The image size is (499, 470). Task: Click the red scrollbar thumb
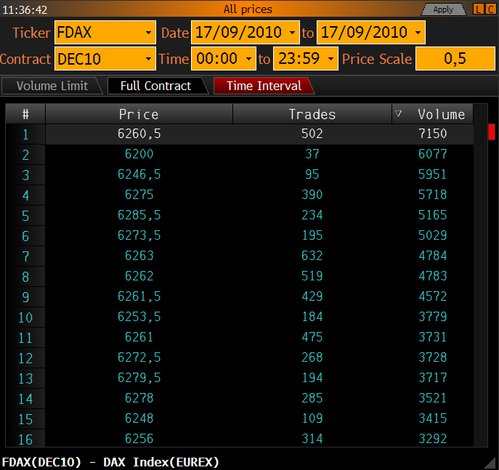[x=492, y=132]
